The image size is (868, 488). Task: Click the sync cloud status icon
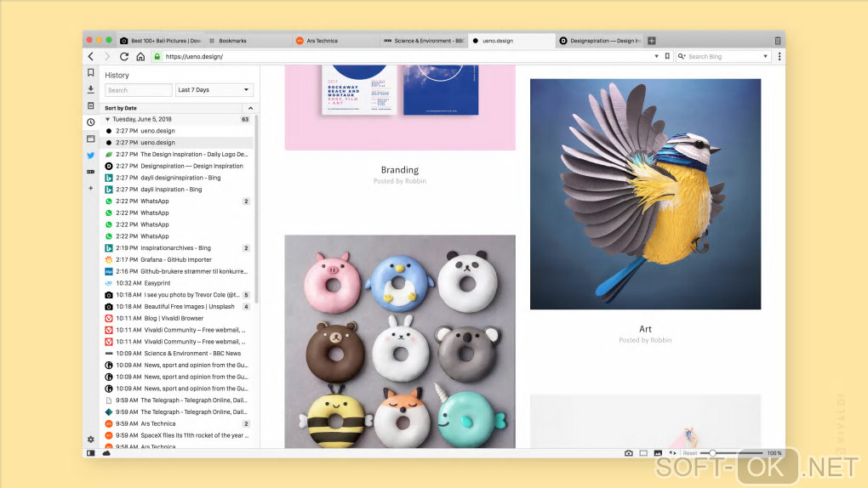pyautogui.click(x=106, y=453)
